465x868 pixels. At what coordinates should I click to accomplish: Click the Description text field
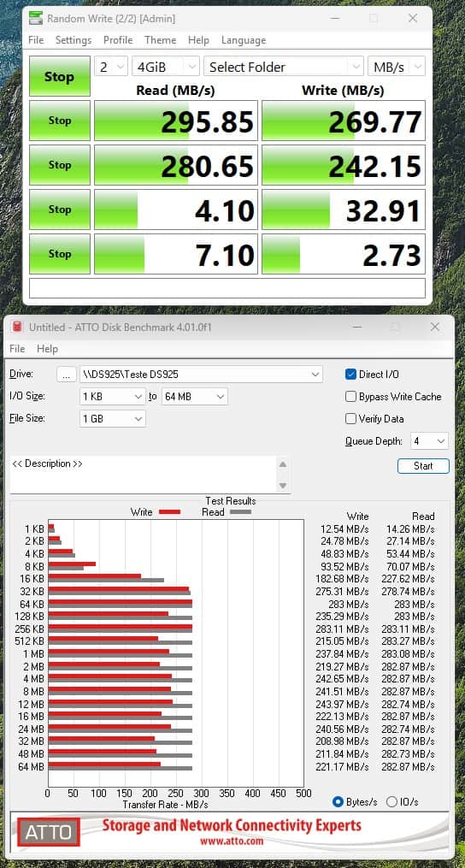[144, 475]
